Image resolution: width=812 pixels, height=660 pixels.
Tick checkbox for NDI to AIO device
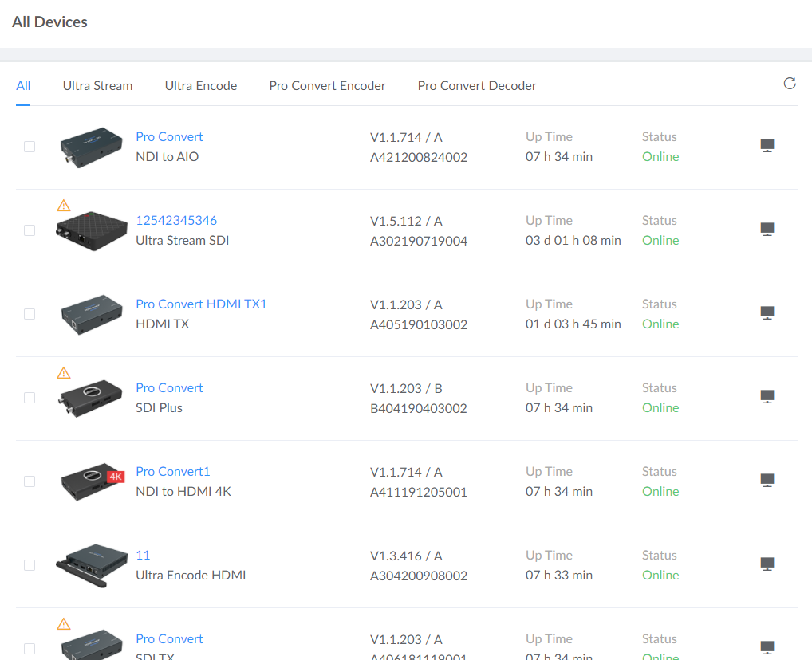tap(30, 147)
